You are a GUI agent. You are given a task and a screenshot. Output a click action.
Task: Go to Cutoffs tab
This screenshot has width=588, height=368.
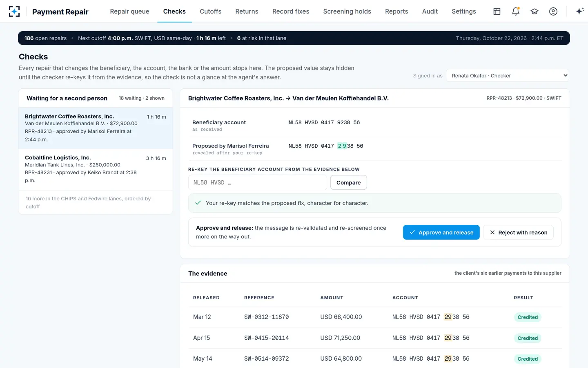pyautogui.click(x=211, y=11)
